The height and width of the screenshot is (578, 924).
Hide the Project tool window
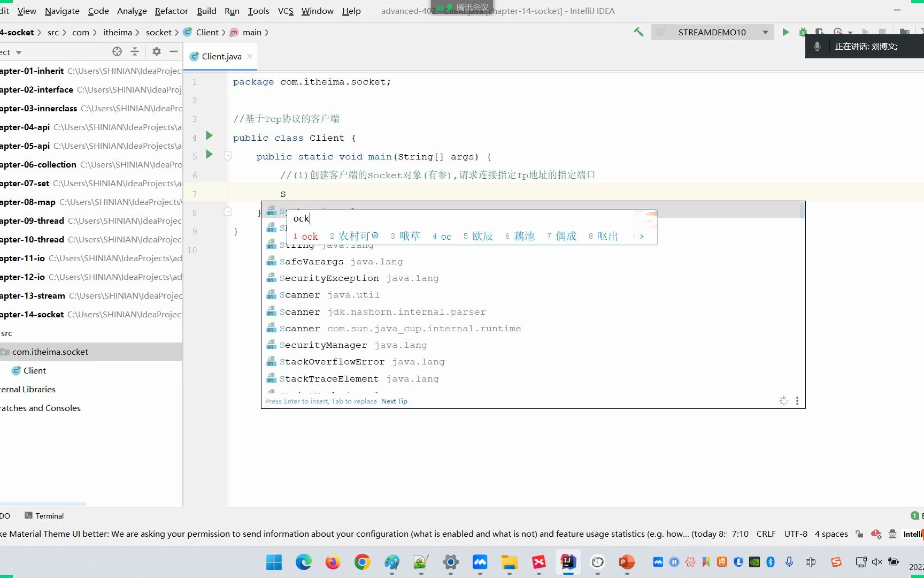coord(174,51)
